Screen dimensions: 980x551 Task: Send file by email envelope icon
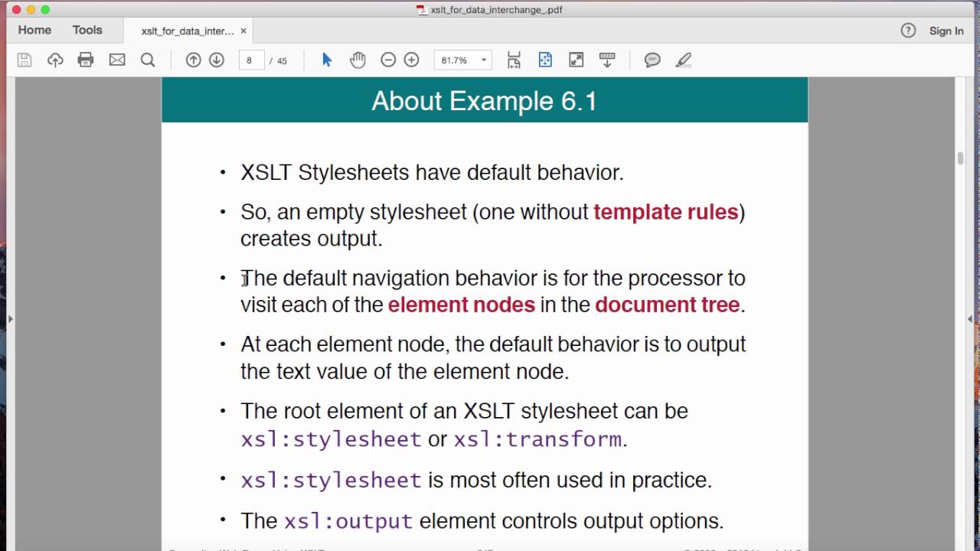[117, 60]
